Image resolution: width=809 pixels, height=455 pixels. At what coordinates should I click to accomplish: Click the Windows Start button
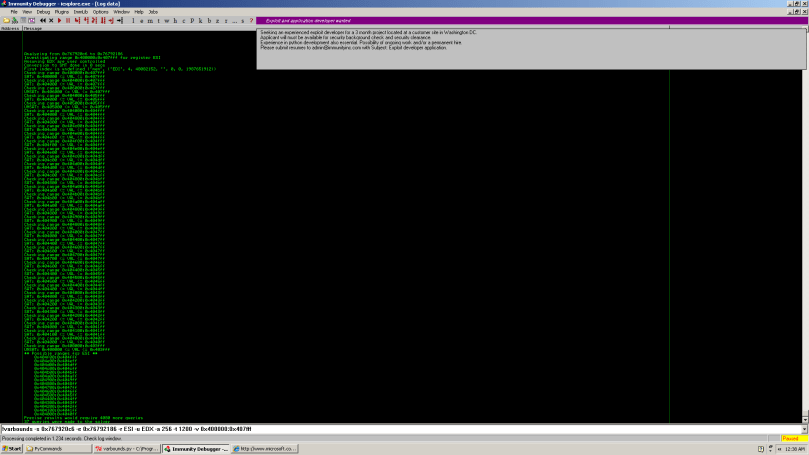pyautogui.click(x=12, y=449)
